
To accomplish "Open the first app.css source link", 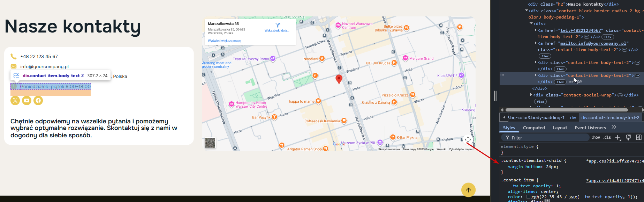I will pos(615,161).
